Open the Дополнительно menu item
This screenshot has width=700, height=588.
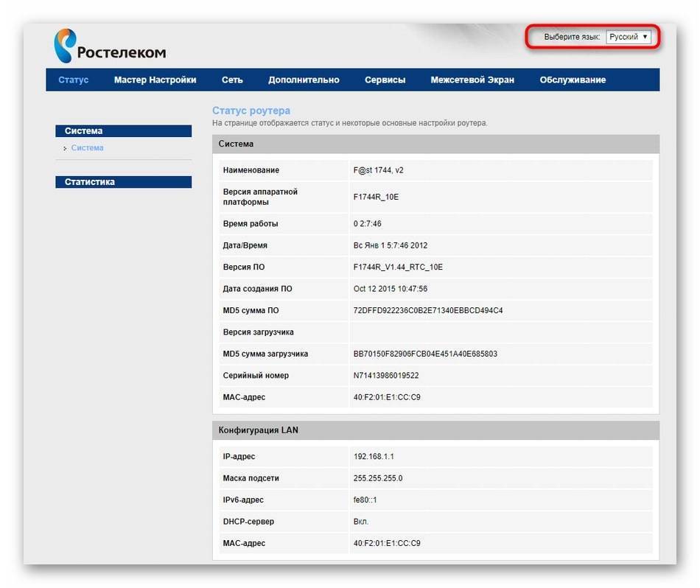[x=304, y=80]
